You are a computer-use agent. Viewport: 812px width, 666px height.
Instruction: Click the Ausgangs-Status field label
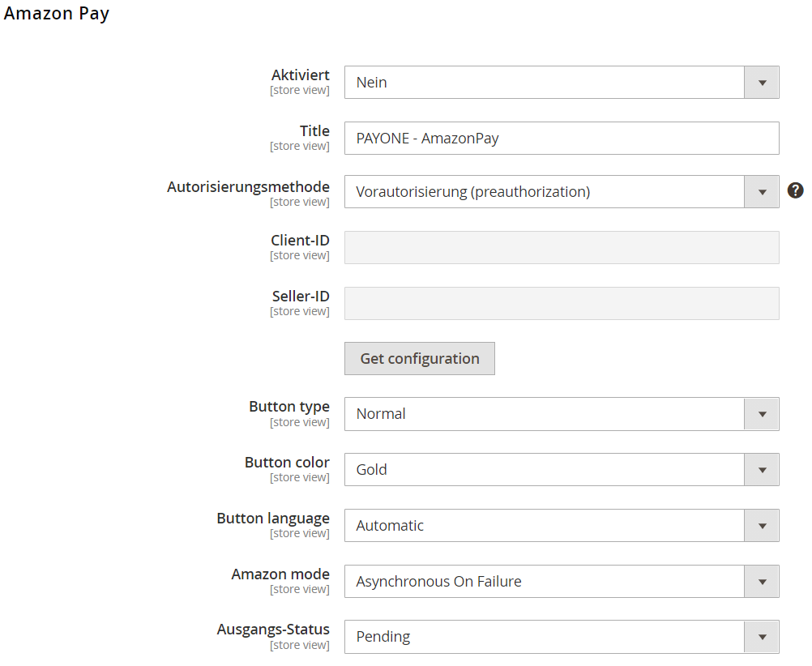273,630
